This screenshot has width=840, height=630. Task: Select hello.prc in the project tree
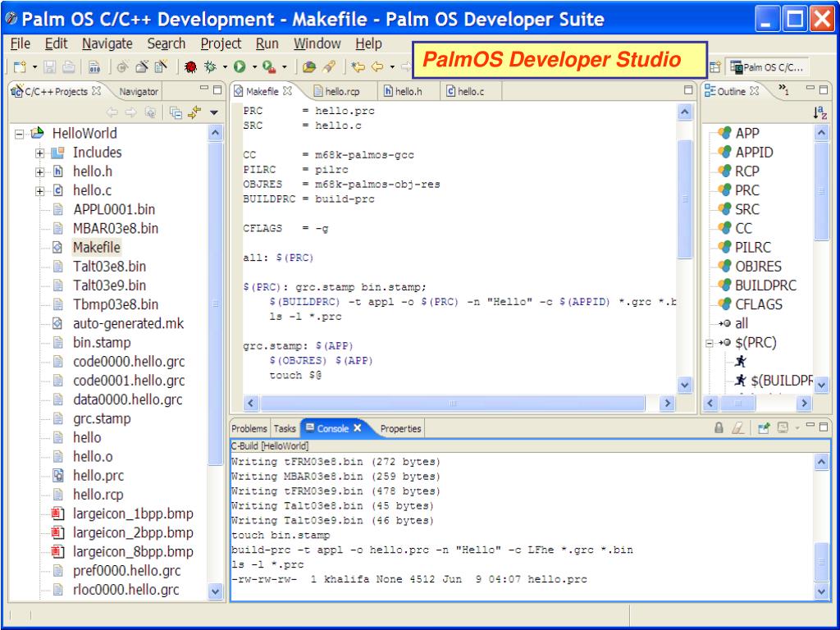pyautogui.click(x=98, y=476)
